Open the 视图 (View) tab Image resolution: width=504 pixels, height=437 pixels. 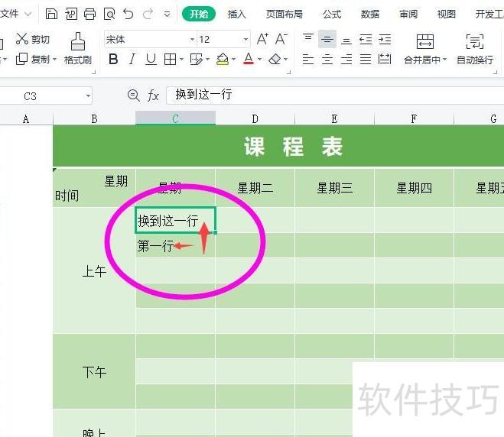pyautogui.click(x=447, y=14)
